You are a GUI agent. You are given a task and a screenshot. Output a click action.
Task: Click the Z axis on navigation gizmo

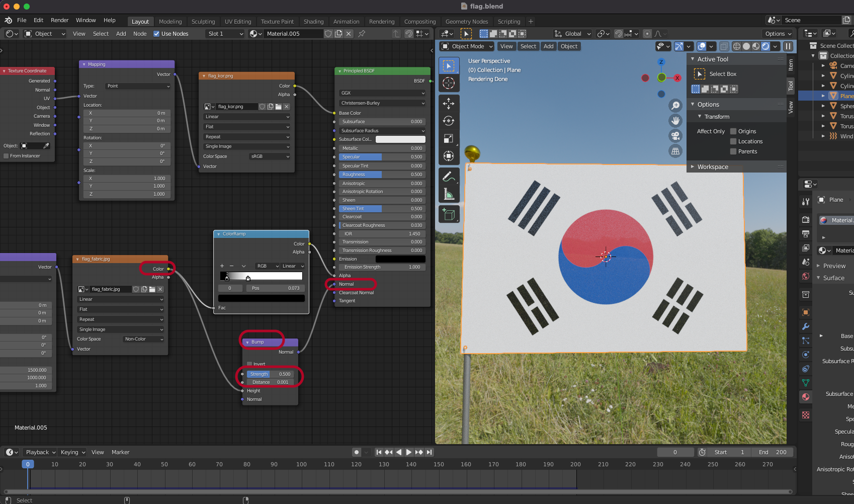coord(661,62)
